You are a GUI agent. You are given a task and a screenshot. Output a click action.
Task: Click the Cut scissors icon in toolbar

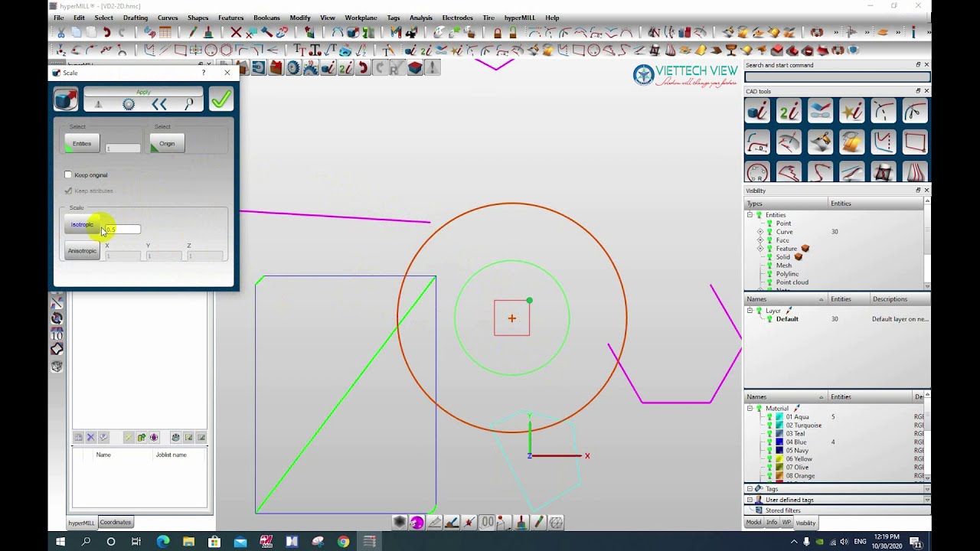(x=60, y=32)
